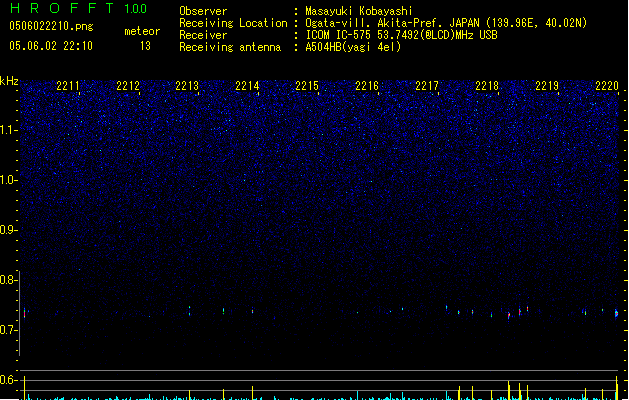
Task: Click the meteor count 13
Action: click(x=145, y=46)
